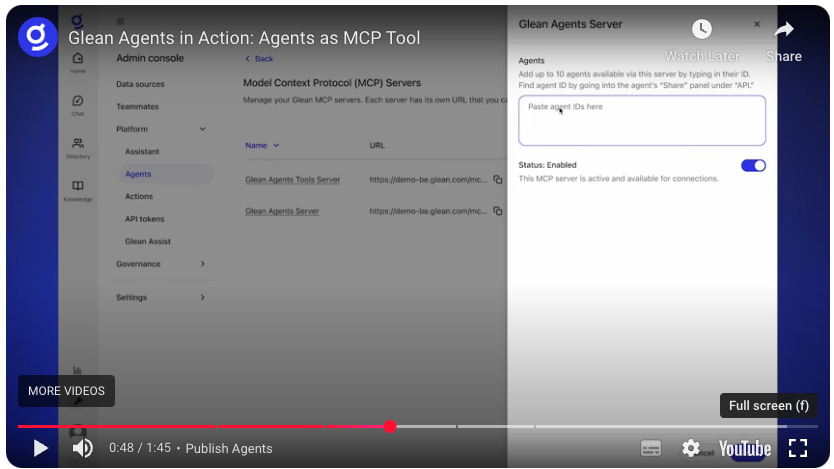Go to Home in Glean sidebar

[78, 62]
